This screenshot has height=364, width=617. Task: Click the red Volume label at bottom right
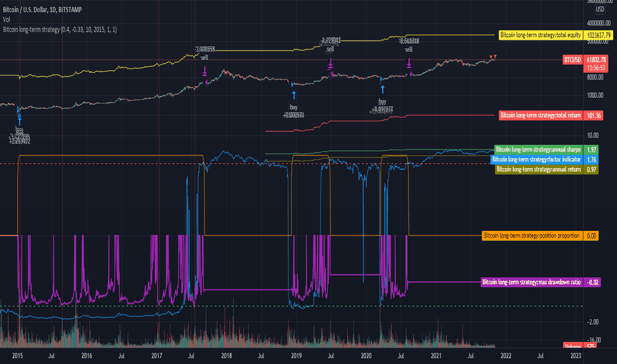tap(573, 346)
